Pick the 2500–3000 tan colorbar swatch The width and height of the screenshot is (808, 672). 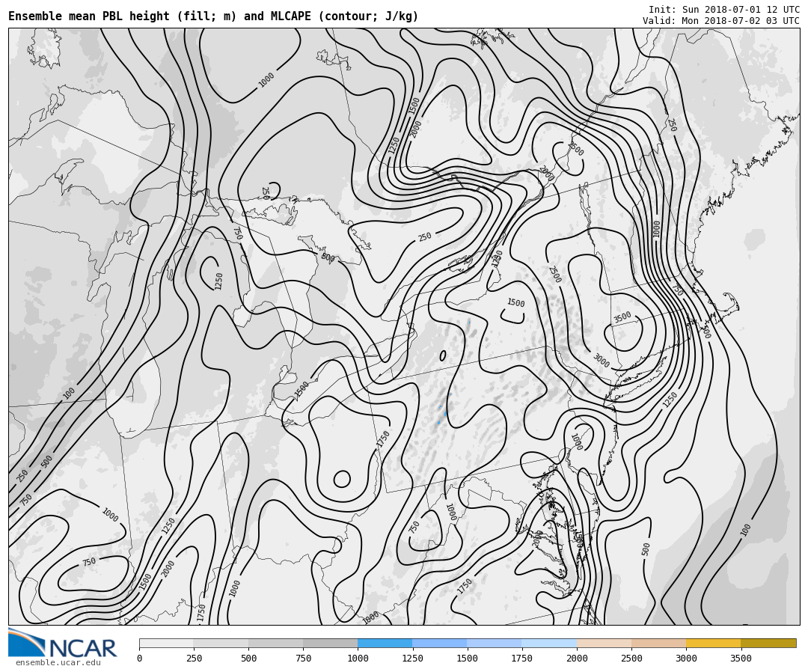click(x=659, y=643)
